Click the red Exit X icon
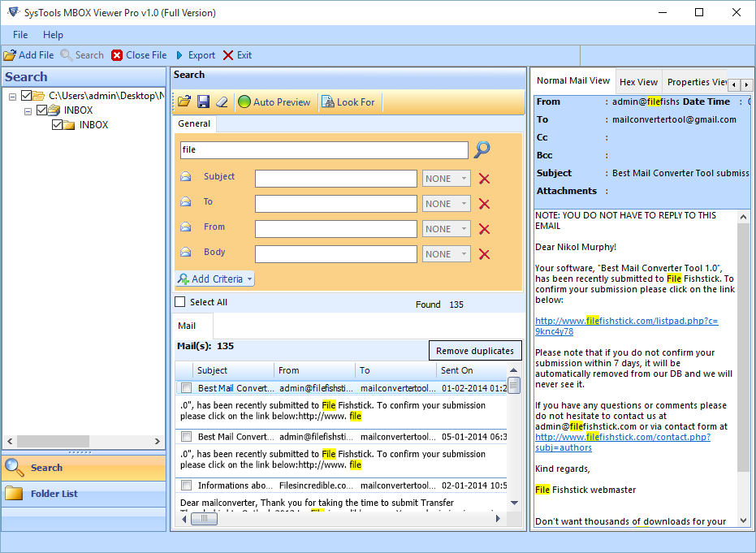 [x=228, y=55]
